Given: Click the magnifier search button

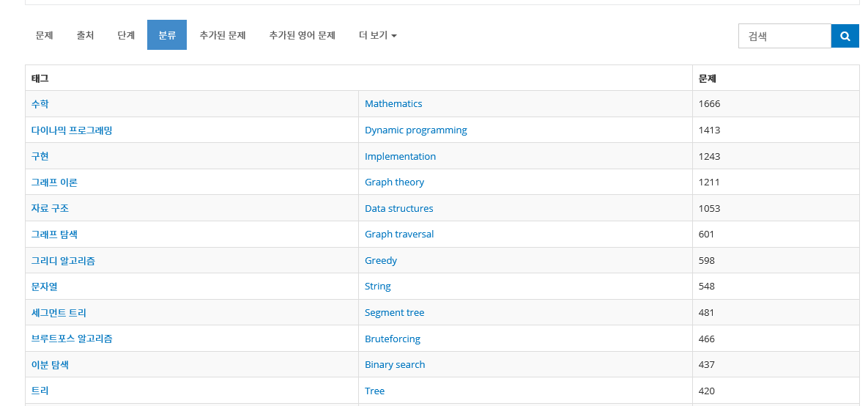Looking at the screenshot, I should click(x=845, y=36).
